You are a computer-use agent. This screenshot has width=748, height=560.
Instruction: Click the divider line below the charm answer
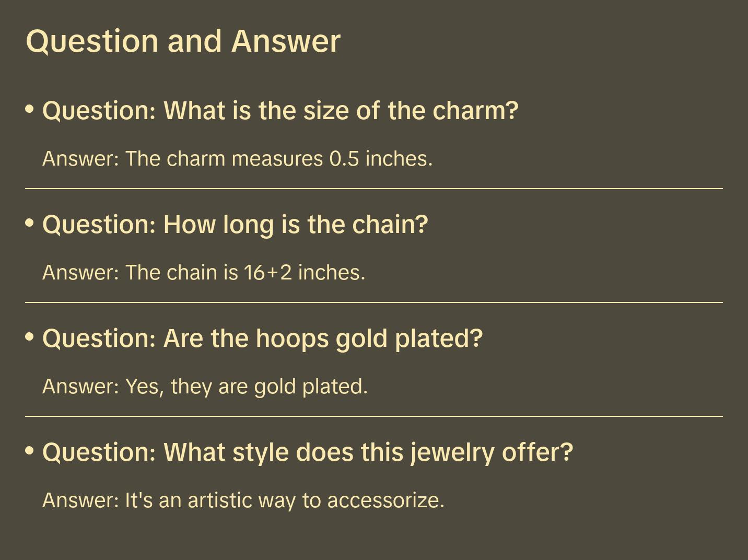374,189
